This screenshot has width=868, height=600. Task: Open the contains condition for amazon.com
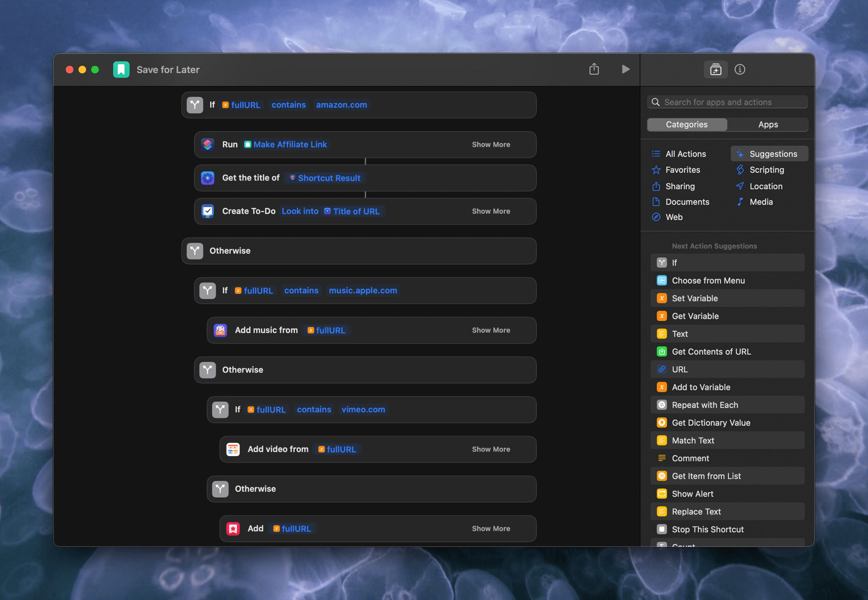[x=289, y=105]
